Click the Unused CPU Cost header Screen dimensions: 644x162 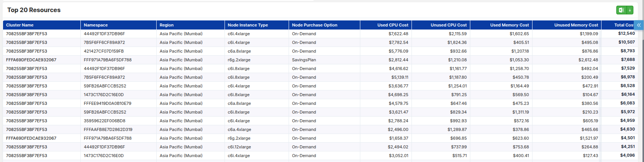[x=448, y=25]
